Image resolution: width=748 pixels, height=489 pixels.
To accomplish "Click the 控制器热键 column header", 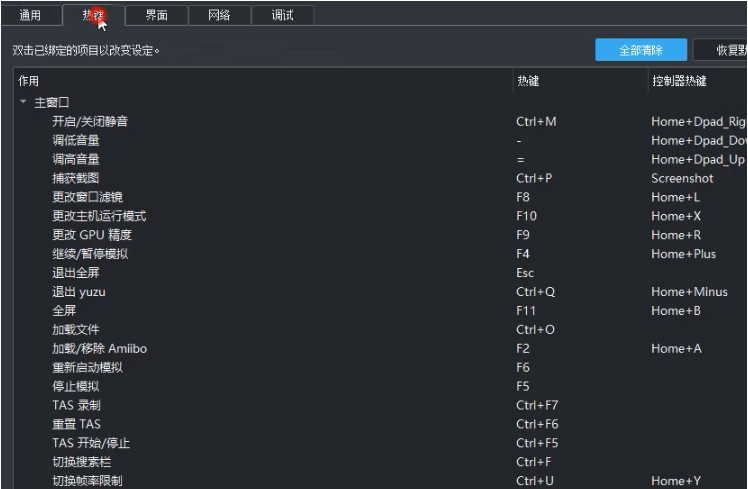I will pos(695,81).
